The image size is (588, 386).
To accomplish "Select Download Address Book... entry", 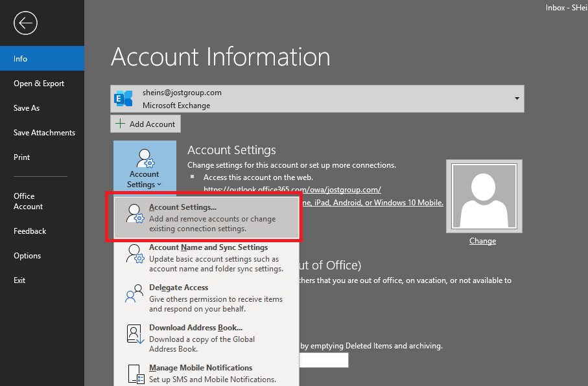I will (207, 338).
